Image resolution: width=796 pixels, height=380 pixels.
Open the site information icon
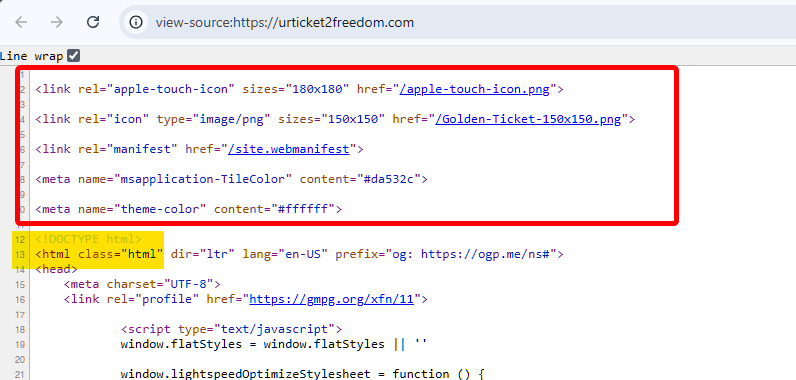[x=136, y=22]
